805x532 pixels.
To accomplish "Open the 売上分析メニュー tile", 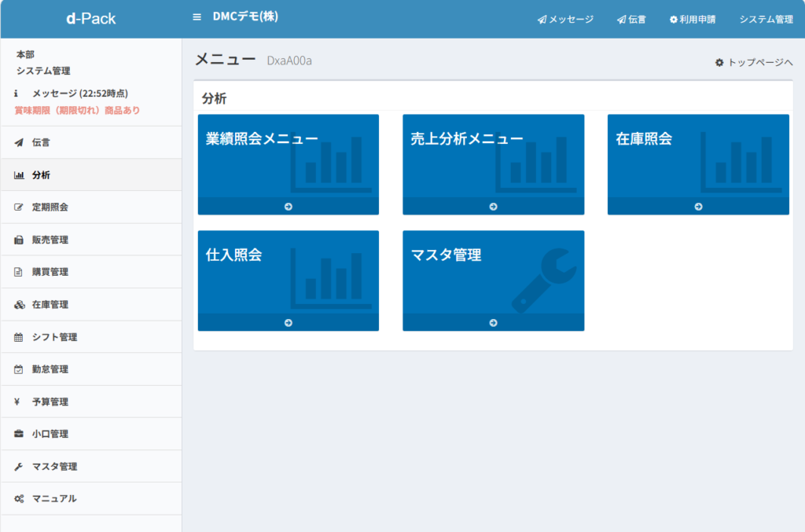I will coord(493,157).
